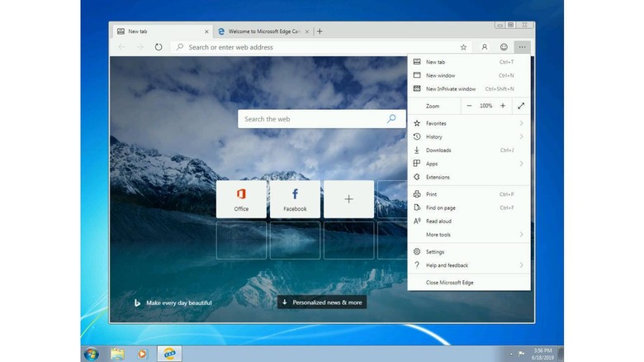Enter full screen from Zoom row

coord(521,106)
